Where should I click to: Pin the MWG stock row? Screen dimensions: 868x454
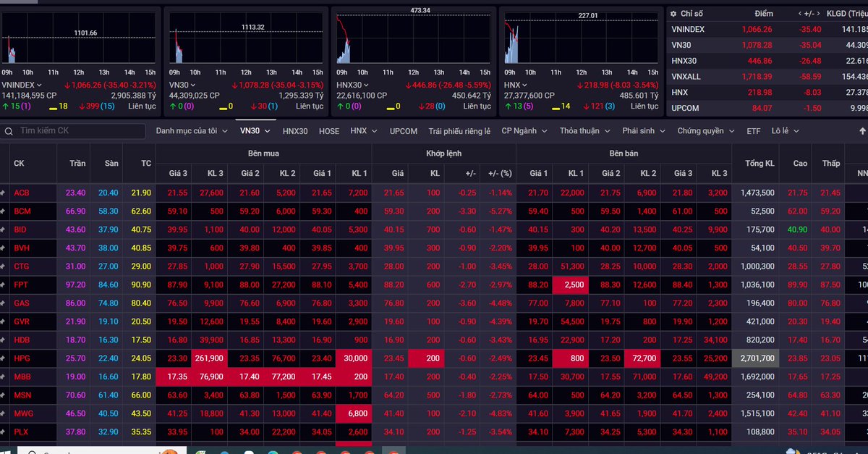[3, 413]
